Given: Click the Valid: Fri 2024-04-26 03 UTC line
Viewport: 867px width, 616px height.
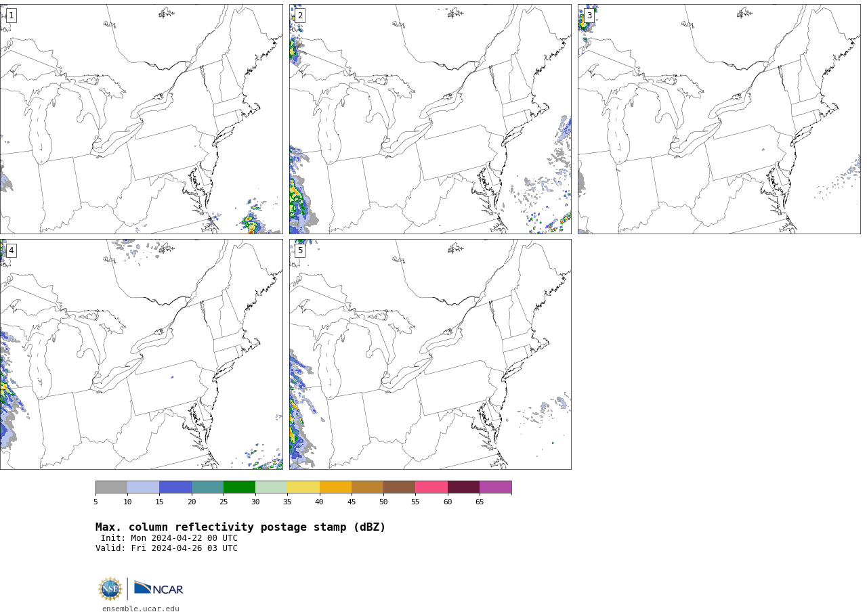Looking at the screenshot, I should pos(167,549).
